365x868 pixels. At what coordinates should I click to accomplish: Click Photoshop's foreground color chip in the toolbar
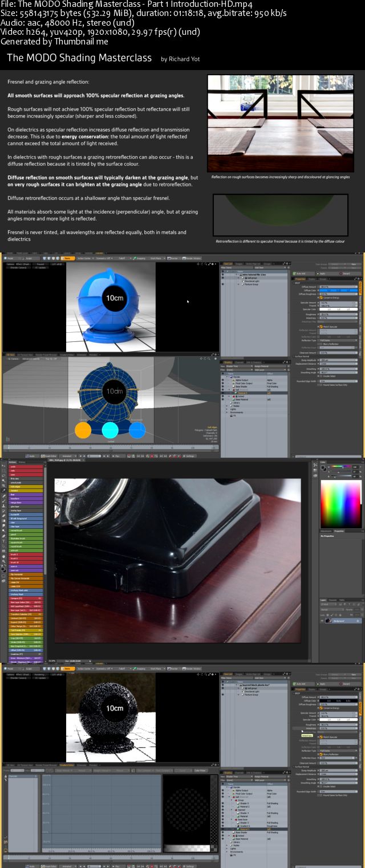2,569
